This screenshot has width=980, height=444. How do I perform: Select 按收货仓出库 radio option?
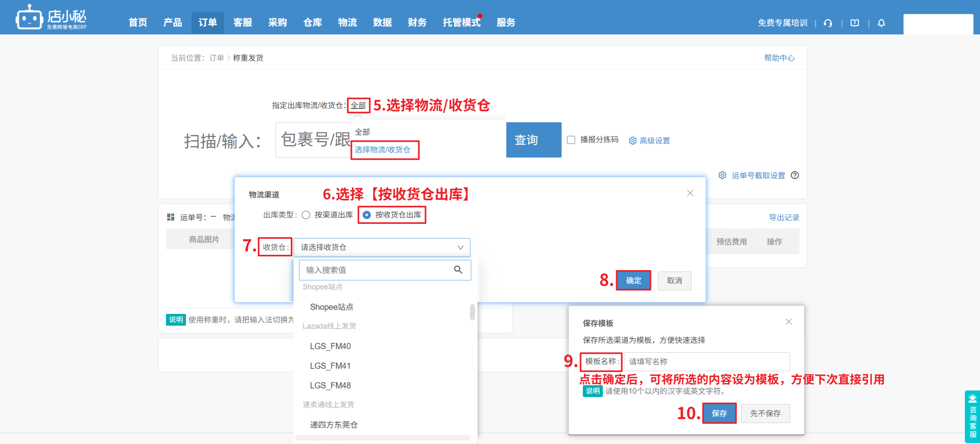[x=366, y=215]
